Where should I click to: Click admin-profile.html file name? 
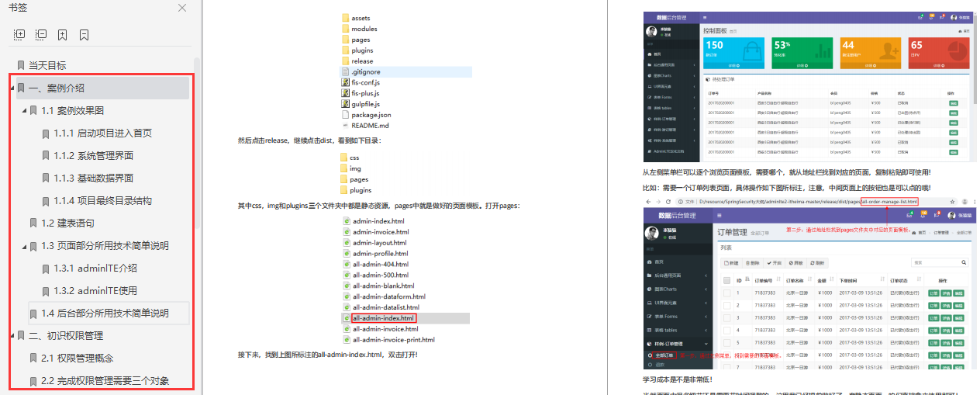[x=381, y=254]
